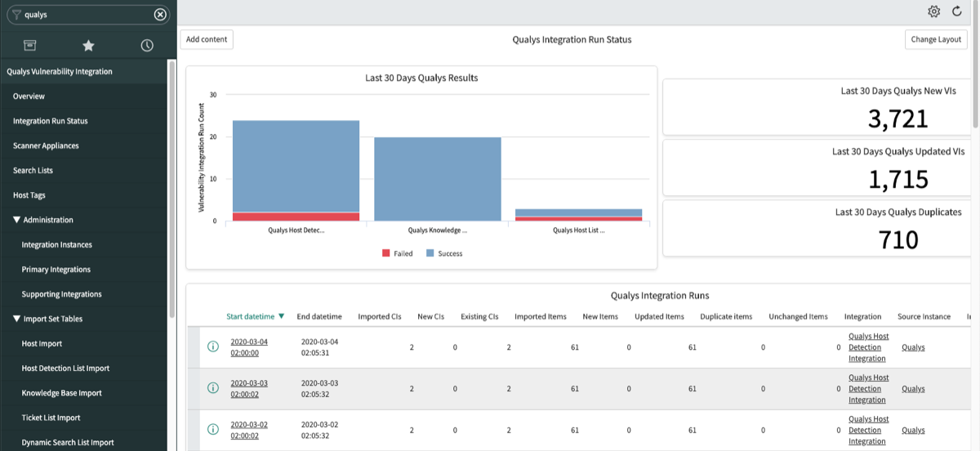Open Host Detection Integration link, 2020-03-02 row

(x=868, y=431)
